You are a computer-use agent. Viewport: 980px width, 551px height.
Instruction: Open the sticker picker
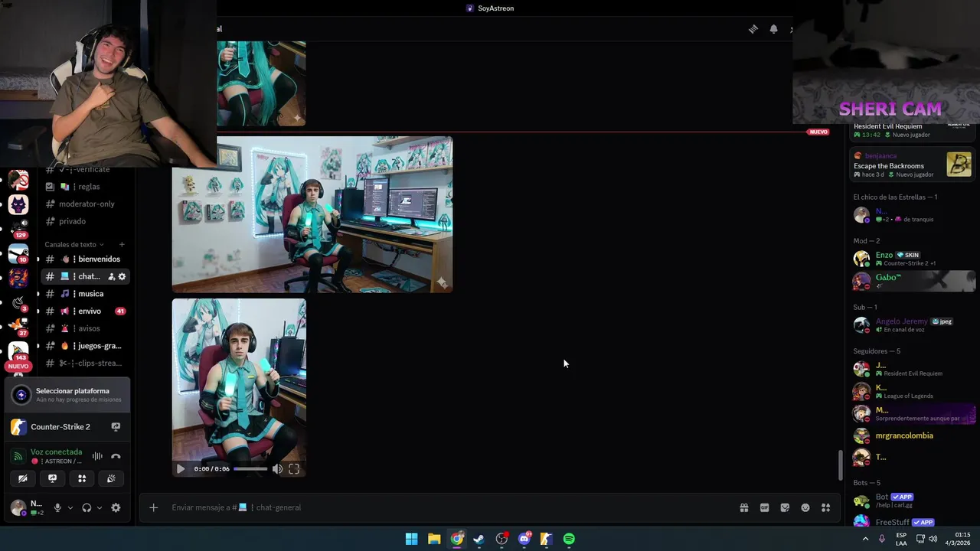(785, 507)
